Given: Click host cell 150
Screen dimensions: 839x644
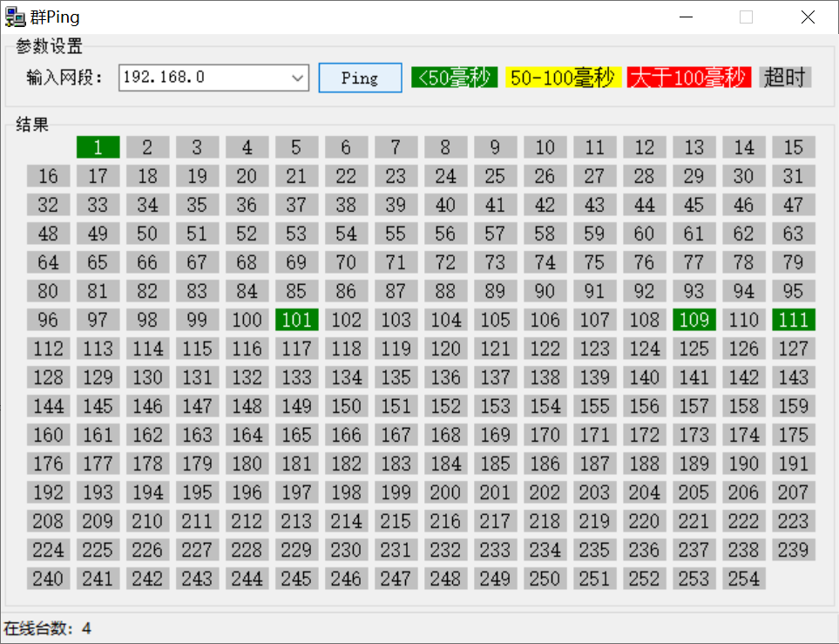Looking at the screenshot, I should [346, 406].
